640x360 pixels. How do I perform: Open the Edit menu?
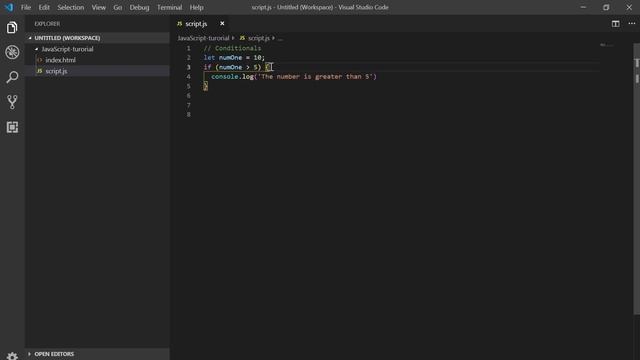(x=44, y=7)
